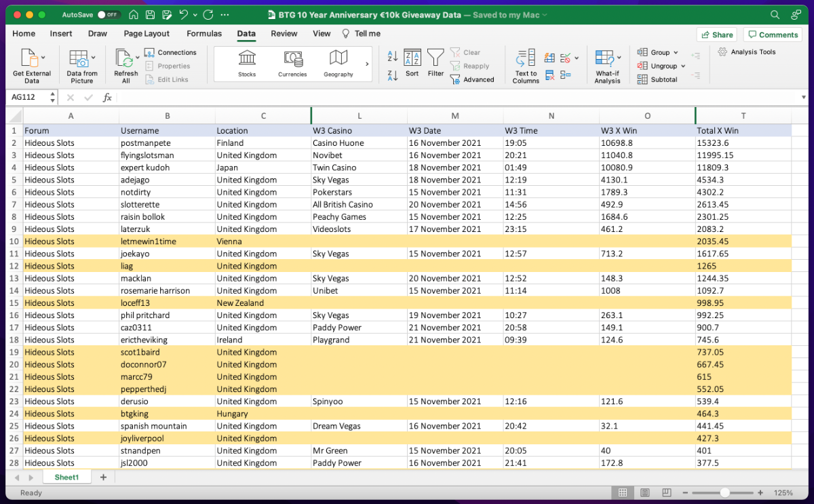Expand the formula bar with right arrow
The width and height of the screenshot is (814, 504).
804,97
